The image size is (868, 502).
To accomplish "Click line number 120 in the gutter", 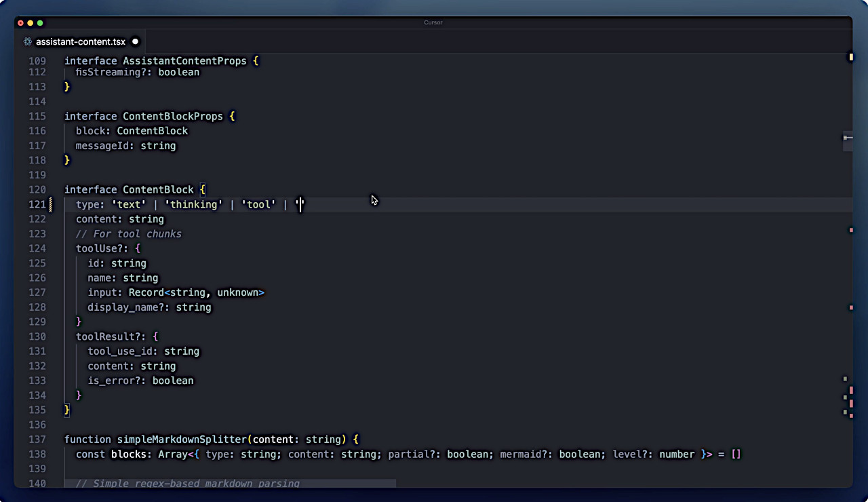I will pyautogui.click(x=37, y=190).
